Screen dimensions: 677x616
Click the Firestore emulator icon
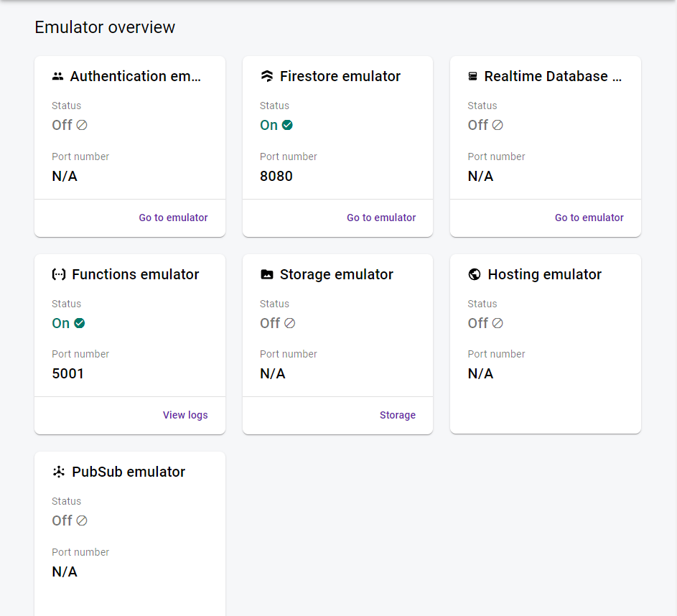click(267, 76)
